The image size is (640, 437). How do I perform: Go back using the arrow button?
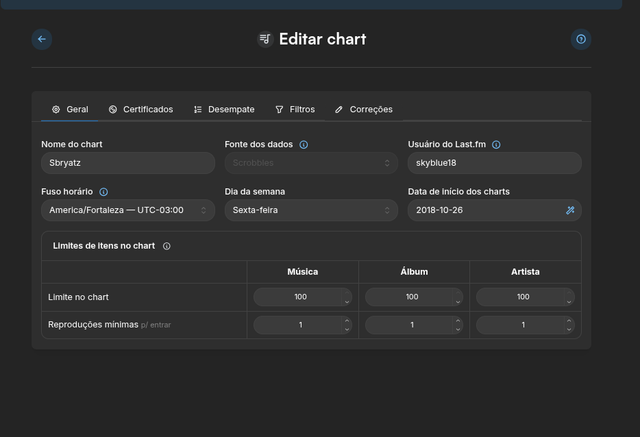[42, 39]
